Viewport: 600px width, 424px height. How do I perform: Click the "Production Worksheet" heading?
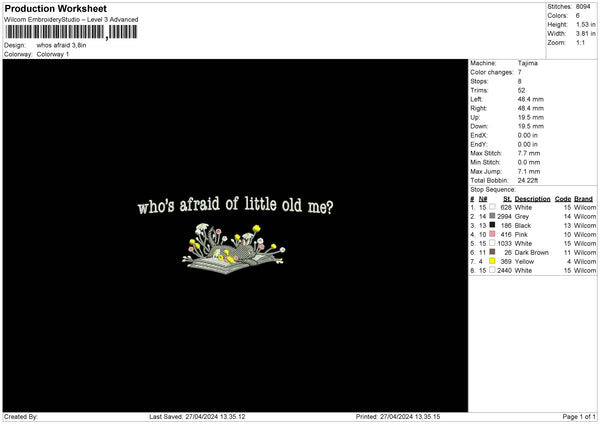pyautogui.click(x=55, y=8)
